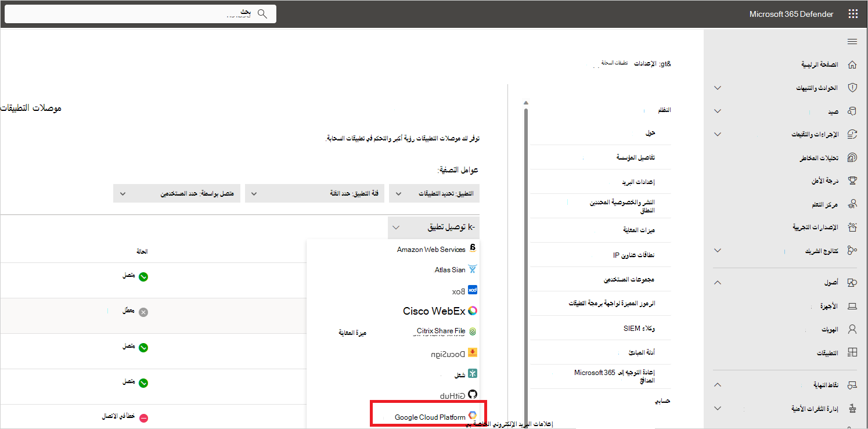Click the grey disabled (معطل) status icon
This screenshot has width=868, height=429.
(143, 312)
